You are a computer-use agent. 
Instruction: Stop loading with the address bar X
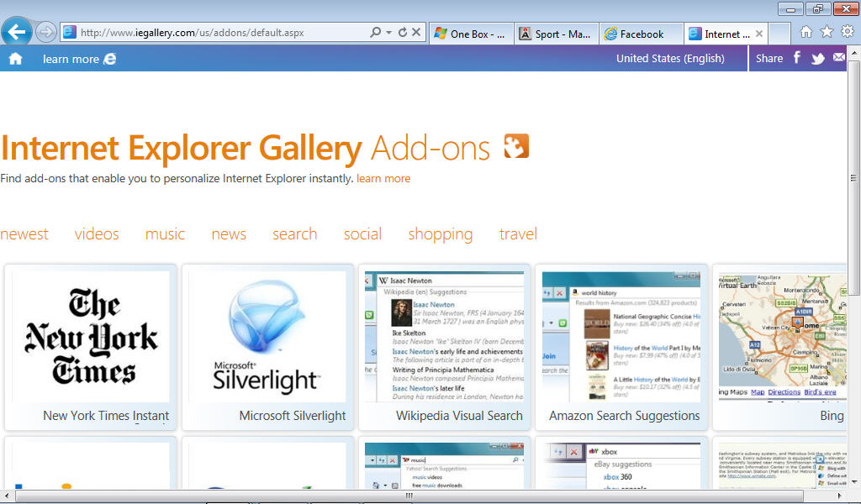pyautogui.click(x=416, y=33)
